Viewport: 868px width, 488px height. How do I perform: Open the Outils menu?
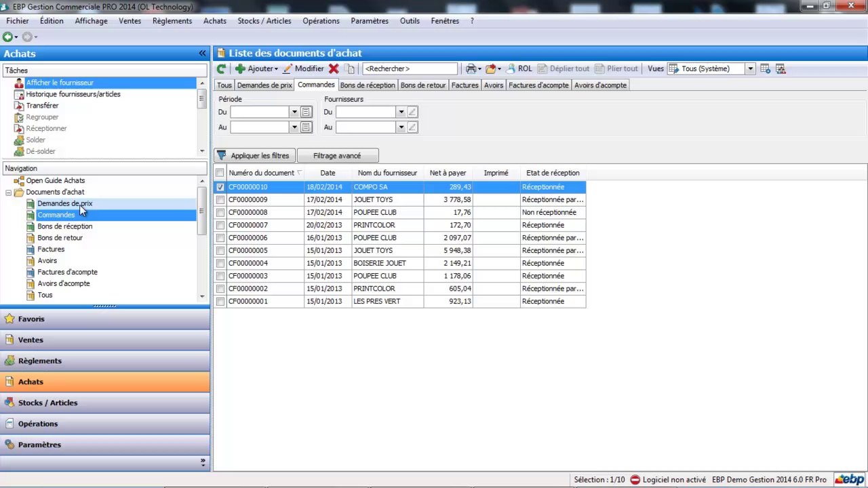(x=410, y=21)
